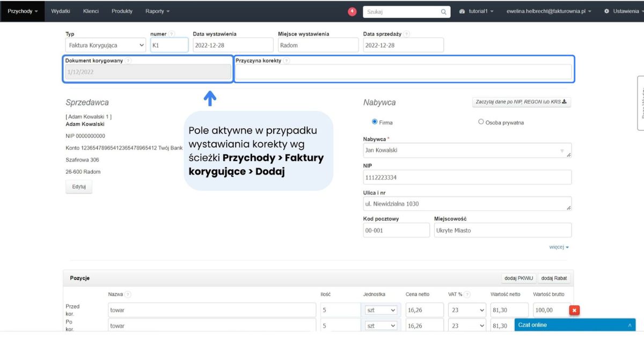
Task: Open the Czat online bar
Action: coord(575,325)
